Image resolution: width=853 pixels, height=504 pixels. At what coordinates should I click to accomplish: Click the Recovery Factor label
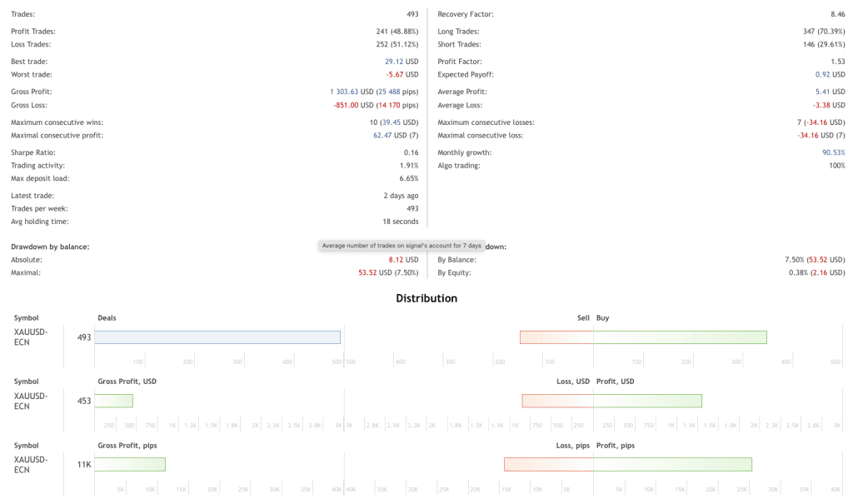coord(466,14)
